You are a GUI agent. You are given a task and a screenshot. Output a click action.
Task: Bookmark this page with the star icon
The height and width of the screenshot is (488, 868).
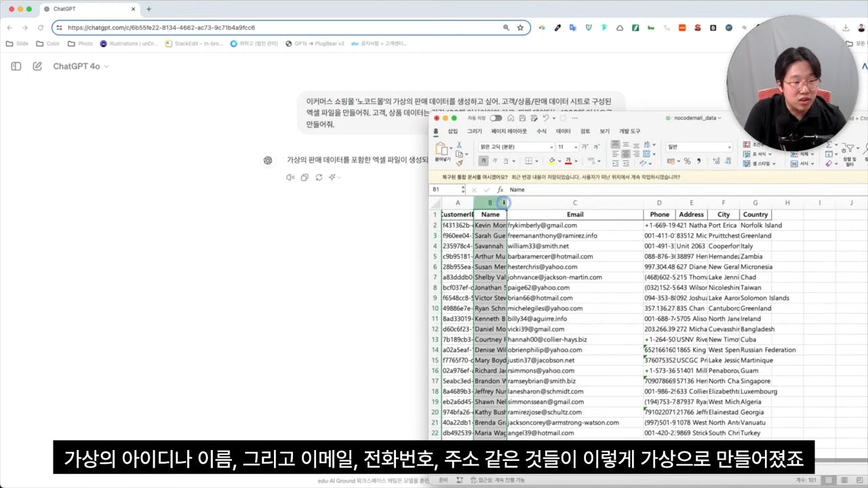[x=520, y=28]
